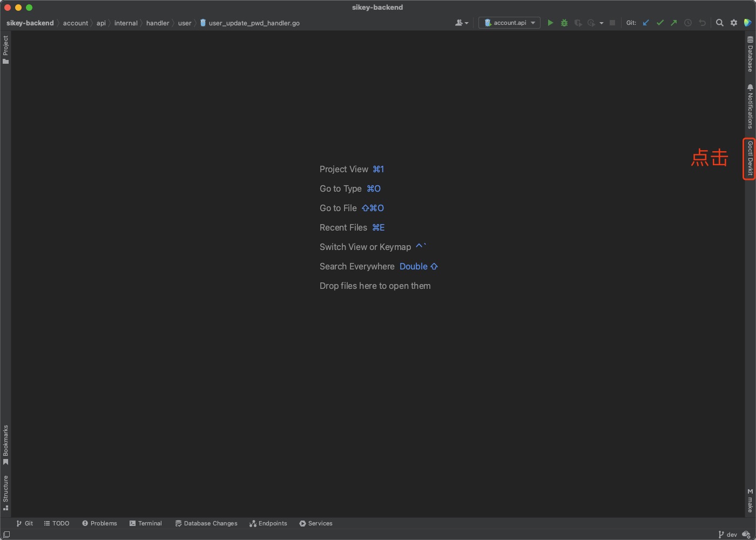The height and width of the screenshot is (540, 756).
Task: Toggle tool window bars via corner icon
Action: [x=6, y=535]
